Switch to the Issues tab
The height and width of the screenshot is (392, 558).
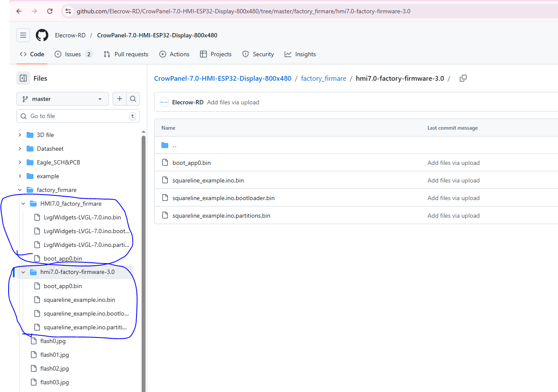73,54
